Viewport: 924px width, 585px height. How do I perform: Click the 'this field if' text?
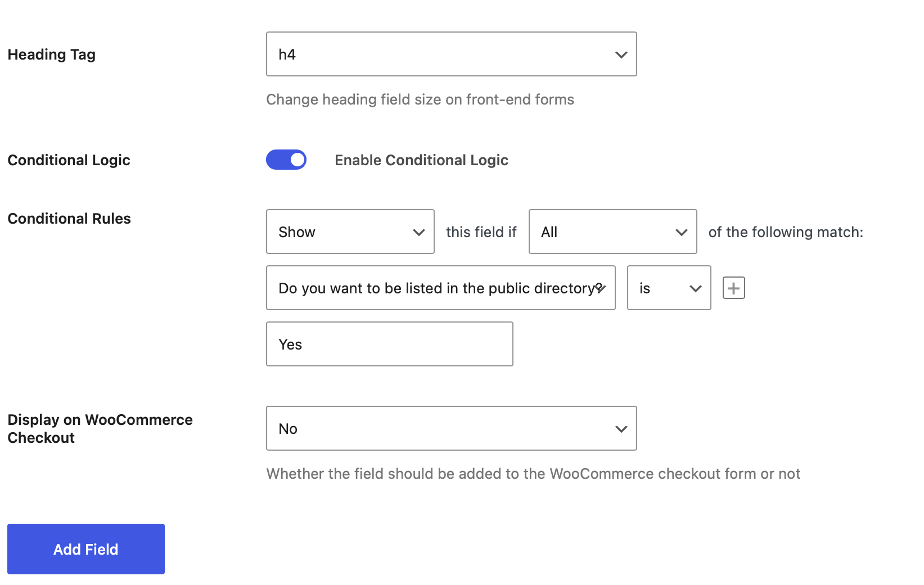point(481,232)
